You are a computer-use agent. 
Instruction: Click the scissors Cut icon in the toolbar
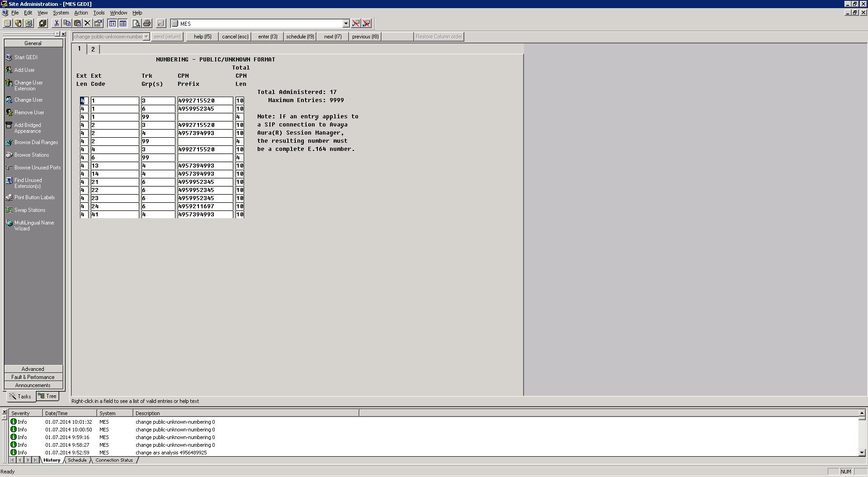tap(57, 23)
